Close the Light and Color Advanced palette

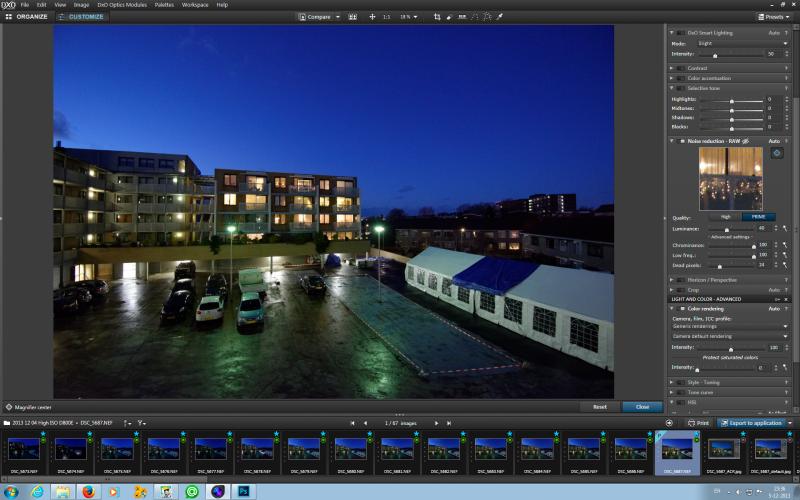[x=786, y=299]
